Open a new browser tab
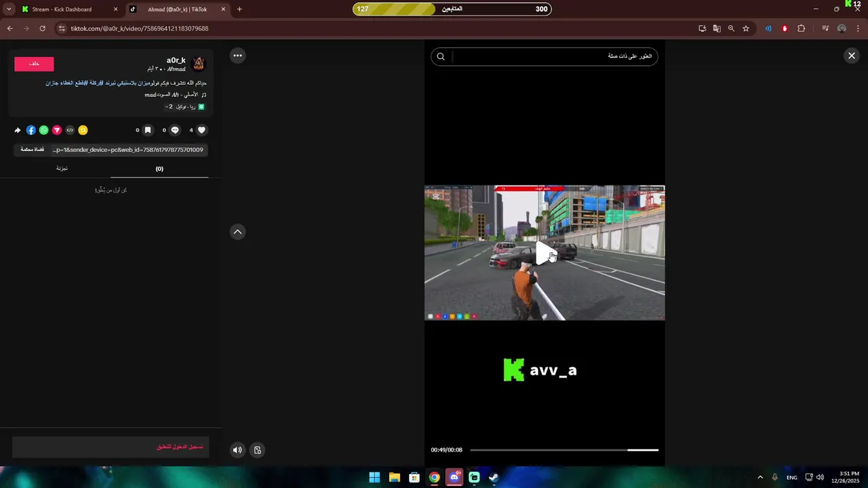 [x=239, y=9]
